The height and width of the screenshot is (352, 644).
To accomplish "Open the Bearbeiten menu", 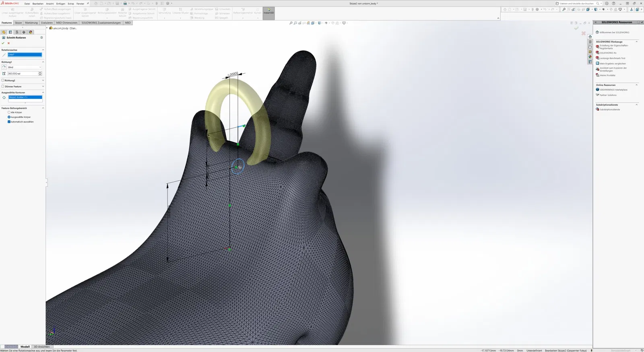I will pyautogui.click(x=38, y=4).
